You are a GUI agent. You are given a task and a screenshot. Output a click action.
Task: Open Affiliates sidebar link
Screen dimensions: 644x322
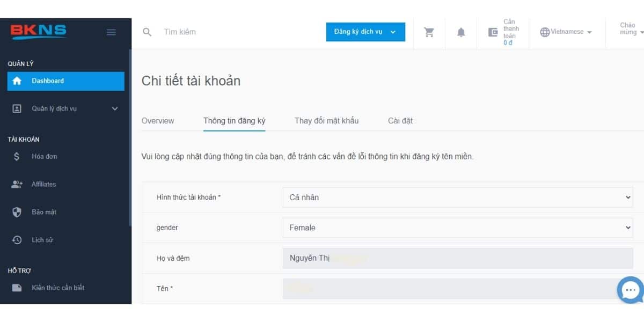[x=43, y=184]
